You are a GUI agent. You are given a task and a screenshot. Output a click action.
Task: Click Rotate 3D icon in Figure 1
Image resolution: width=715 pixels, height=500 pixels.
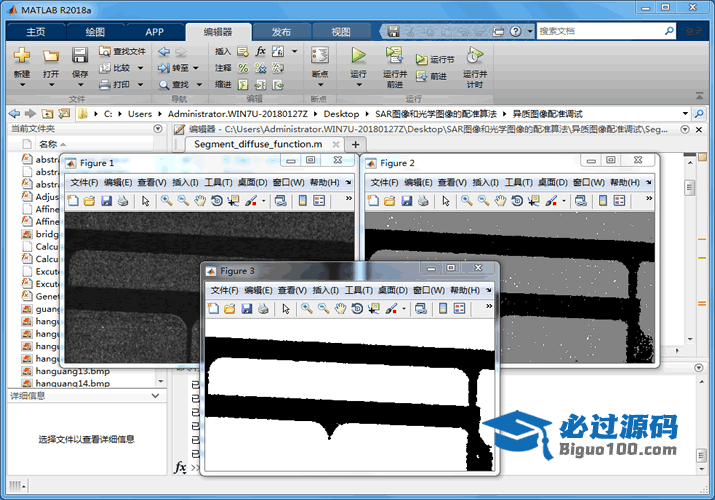pyautogui.click(x=217, y=201)
